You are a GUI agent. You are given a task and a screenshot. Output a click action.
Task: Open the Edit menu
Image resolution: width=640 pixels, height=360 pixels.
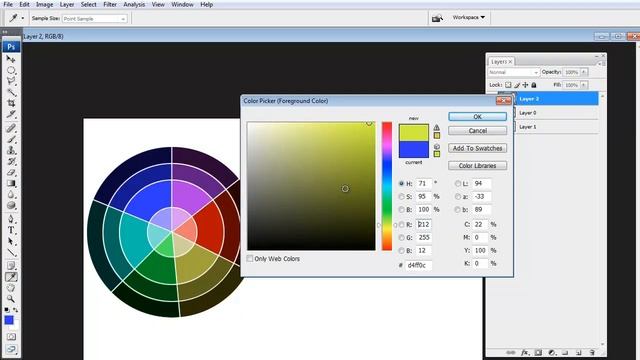24,4
